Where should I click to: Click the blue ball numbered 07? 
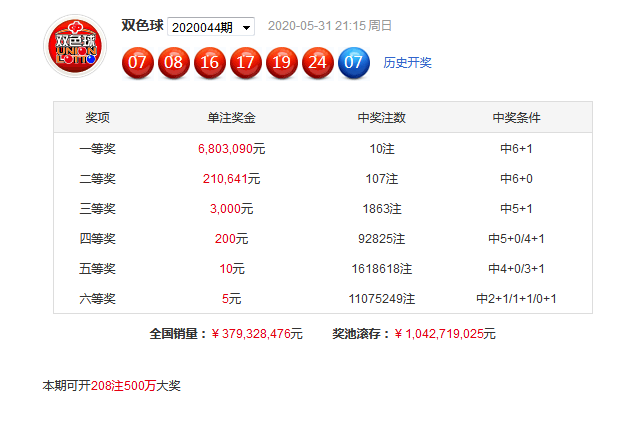[x=354, y=62]
